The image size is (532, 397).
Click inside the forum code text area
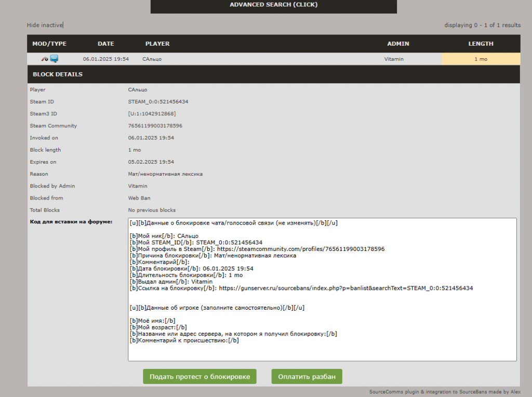[x=322, y=322]
